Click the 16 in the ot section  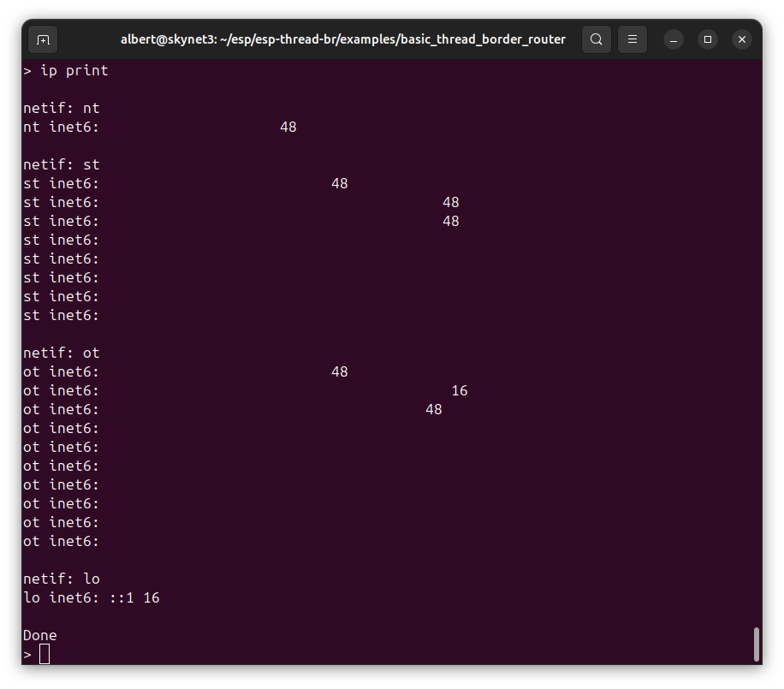(460, 390)
